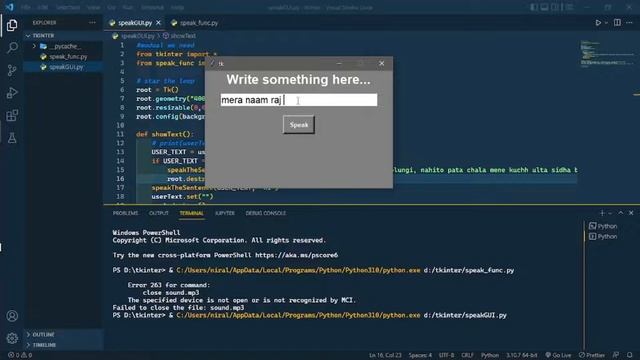This screenshot has width=640, height=360.
Task: Click CRLF line ending in status bar
Action: click(x=467, y=355)
